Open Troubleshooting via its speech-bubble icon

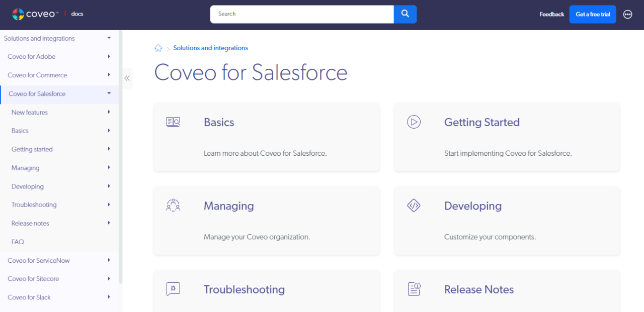(173, 289)
